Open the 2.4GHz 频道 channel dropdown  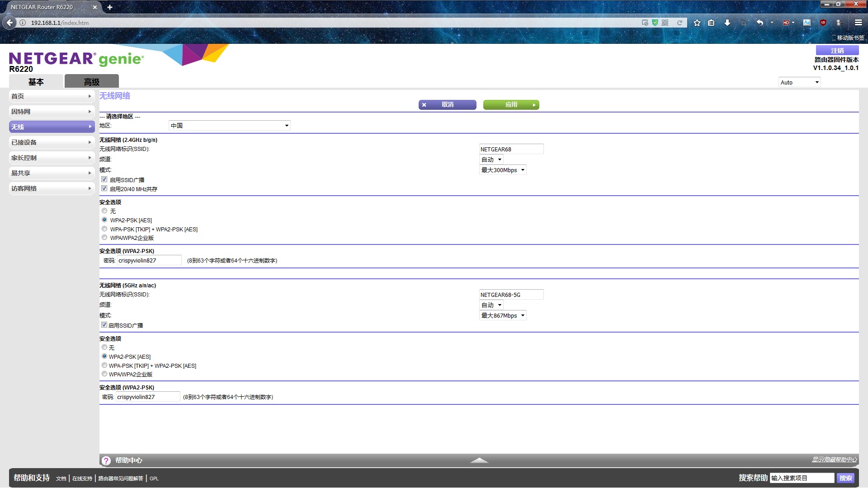point(491,160)
